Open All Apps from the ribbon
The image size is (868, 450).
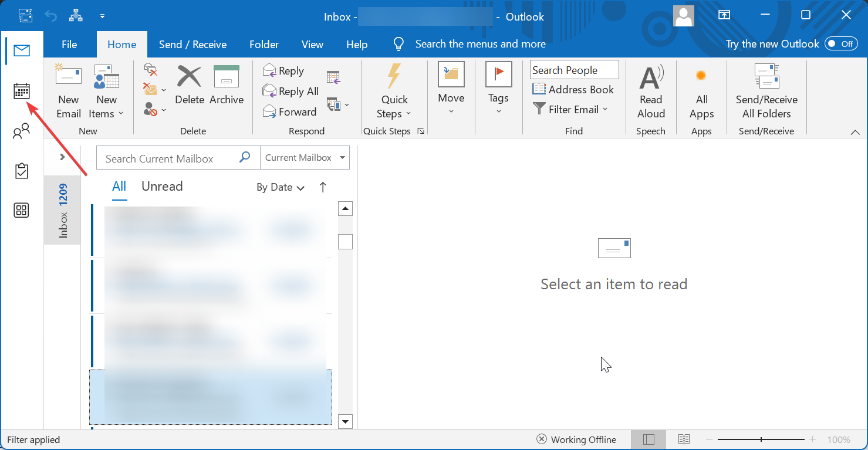[701, 91]
